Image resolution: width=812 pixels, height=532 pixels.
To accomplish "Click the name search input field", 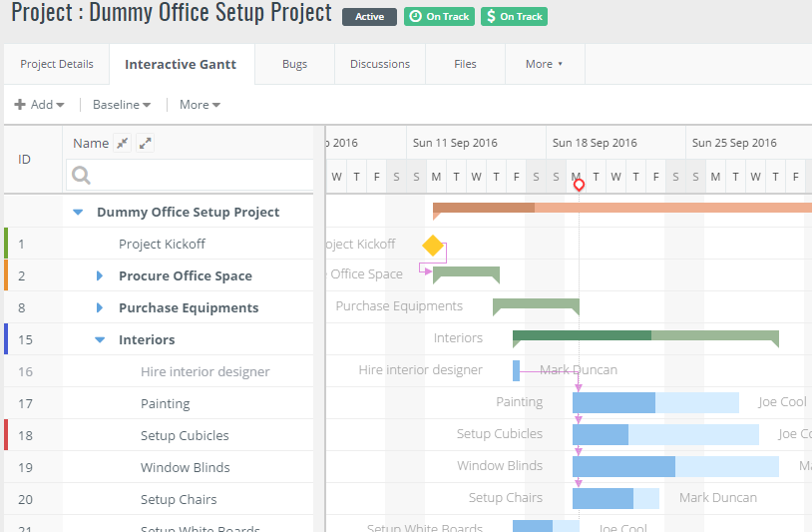I will (191, 175).
